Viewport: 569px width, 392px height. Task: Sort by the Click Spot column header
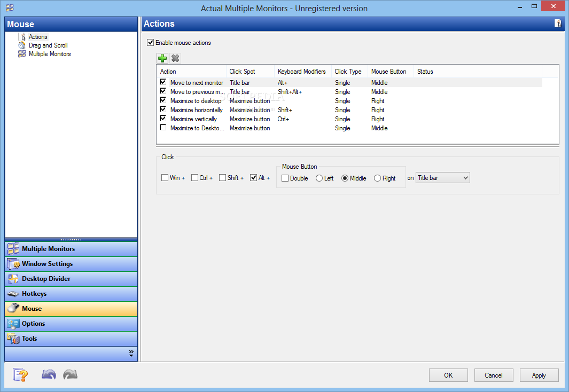point(250,72)
